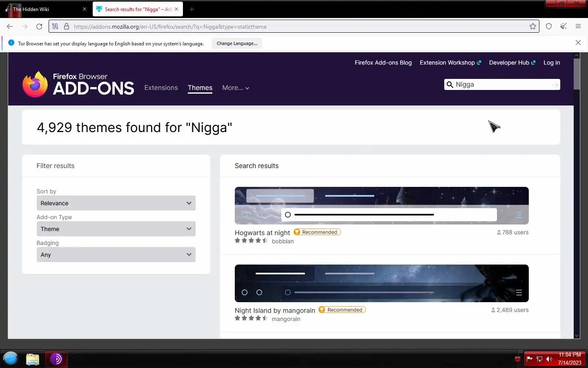Open the shield security level icon
This screenshot has width=588, height=368.
549,27
